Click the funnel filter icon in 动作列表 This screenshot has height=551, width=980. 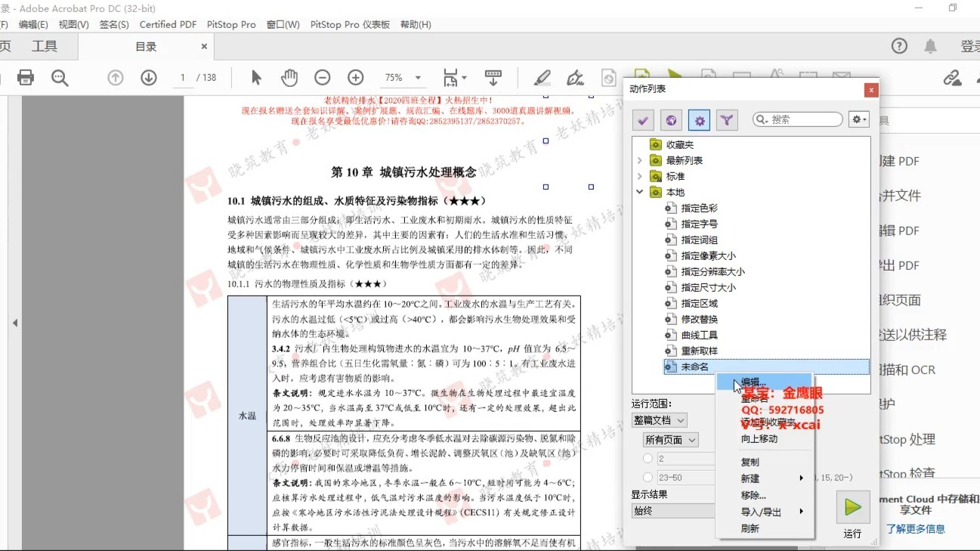[x=726, y=119]
